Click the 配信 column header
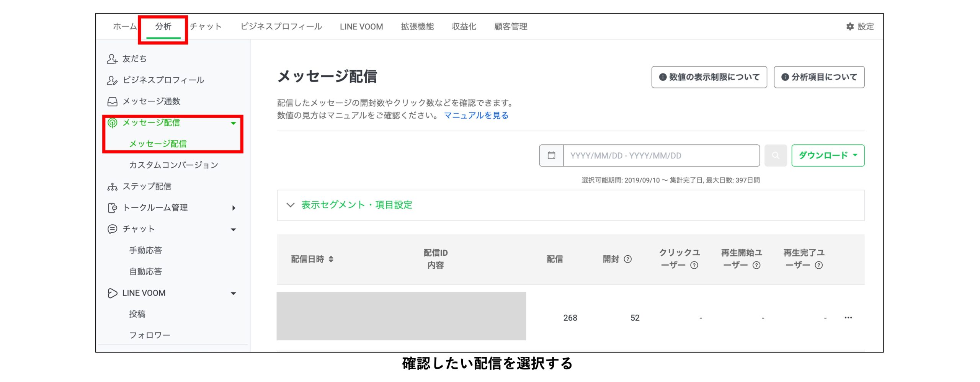980x382 pixels. pos(555,259)
